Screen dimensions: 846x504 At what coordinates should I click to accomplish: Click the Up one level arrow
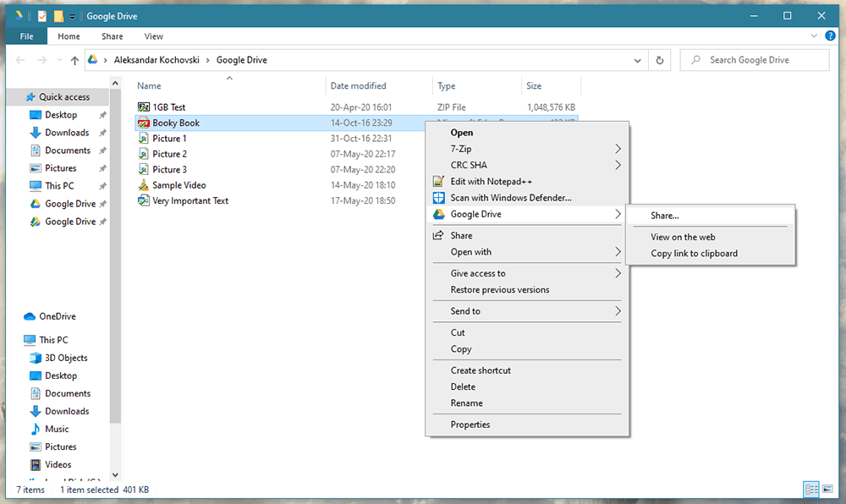pyautogui.click(x=75, y=60)
